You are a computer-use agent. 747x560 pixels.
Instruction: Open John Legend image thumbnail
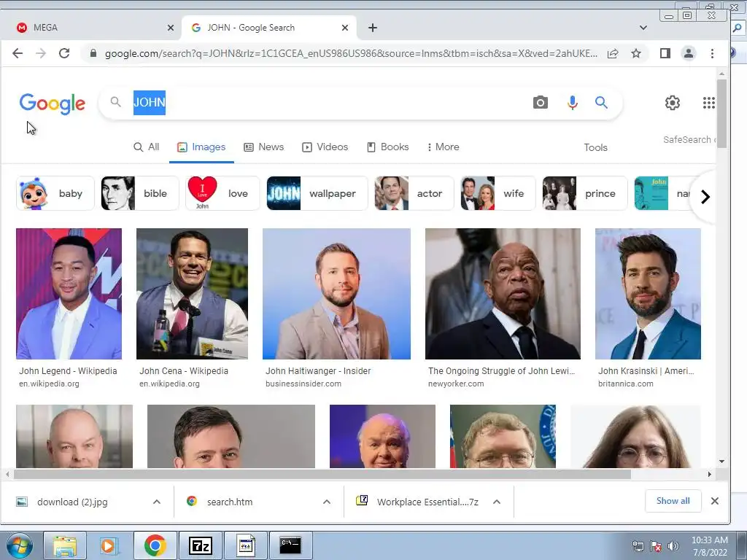[x=69, y=294]
